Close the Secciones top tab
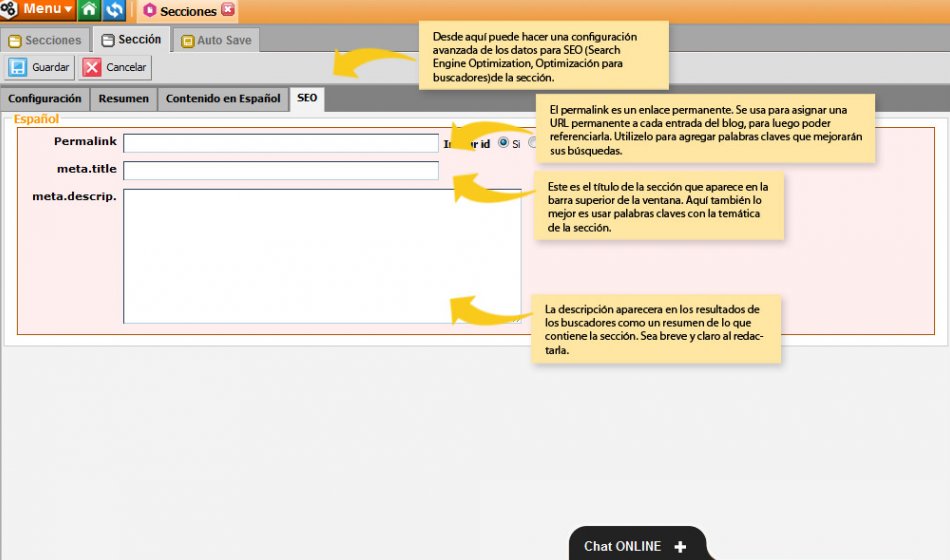The width and height of the screenshot is (950, 560). point(228,9)
